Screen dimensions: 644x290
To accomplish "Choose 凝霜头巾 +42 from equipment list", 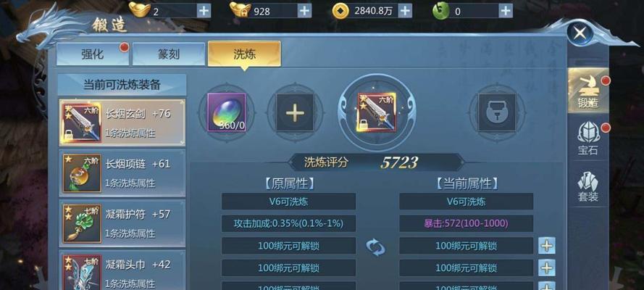I will pos(122,271).
